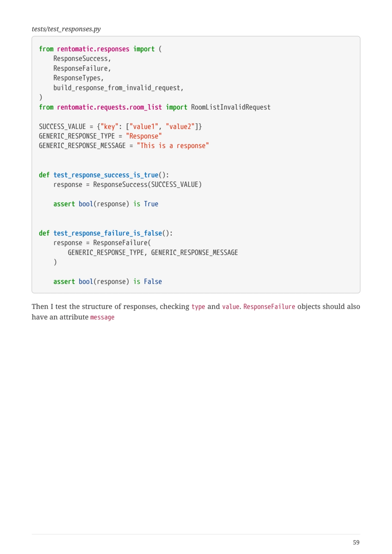Select the ResponseSuccess, import line
The width and height of the screenshot is (392, 554).
82,59
